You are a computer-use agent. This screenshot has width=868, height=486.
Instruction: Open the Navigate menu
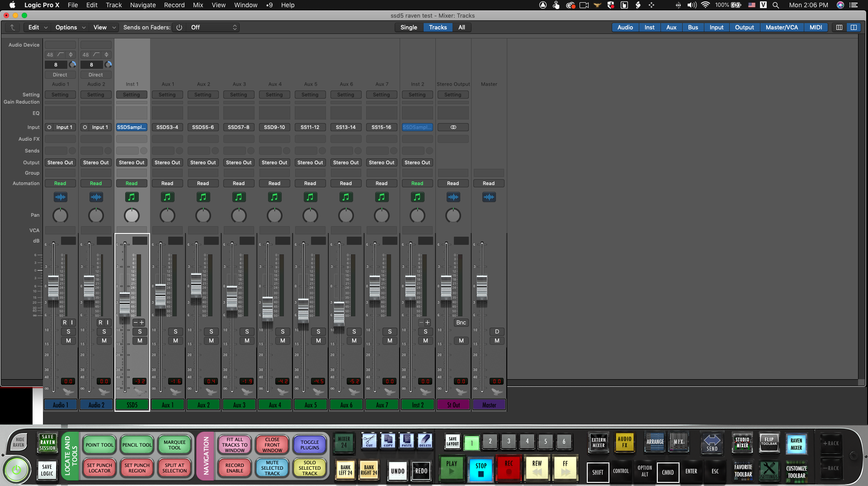(x=143, y=5)
